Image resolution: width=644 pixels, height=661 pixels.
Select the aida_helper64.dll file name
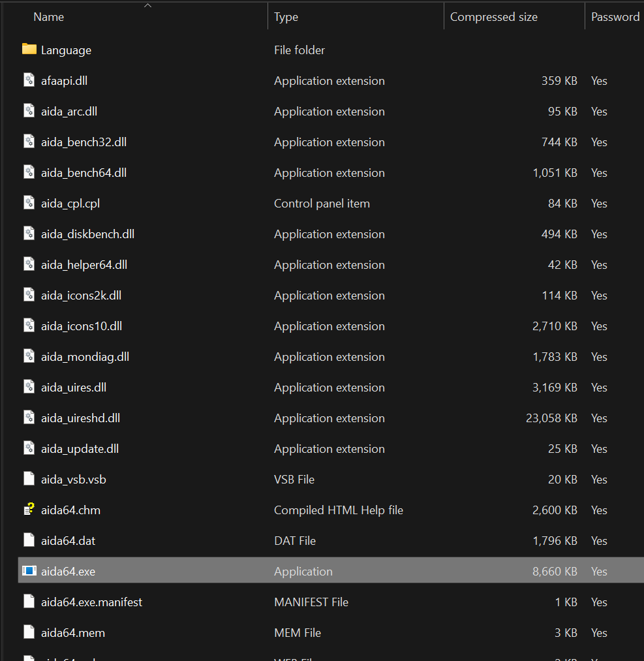point(84,265)
